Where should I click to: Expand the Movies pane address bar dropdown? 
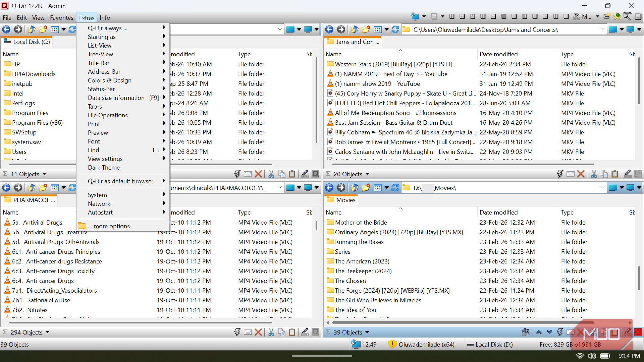(602, 188)
